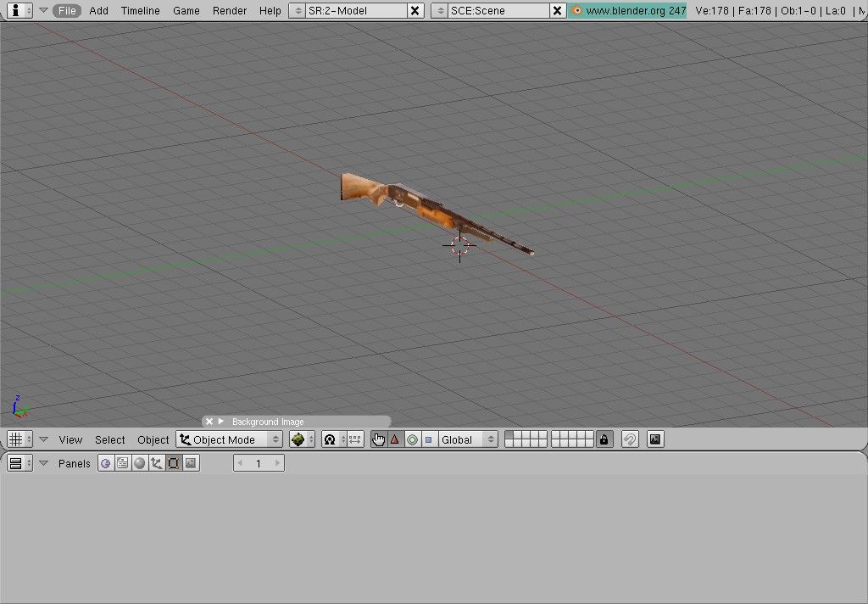Open the Global orientation dropdown

(468, 439)
